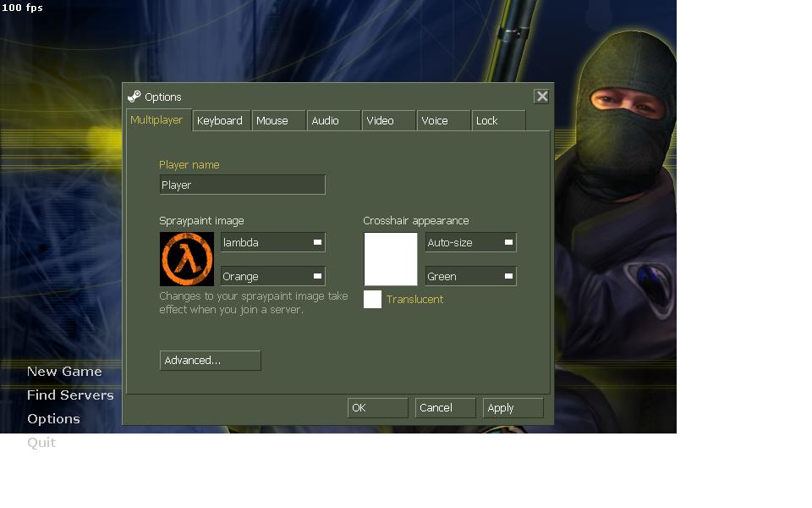This screenshot has width=812, height=508.
Task: Click the Player name text field
Action: (243, 185)
